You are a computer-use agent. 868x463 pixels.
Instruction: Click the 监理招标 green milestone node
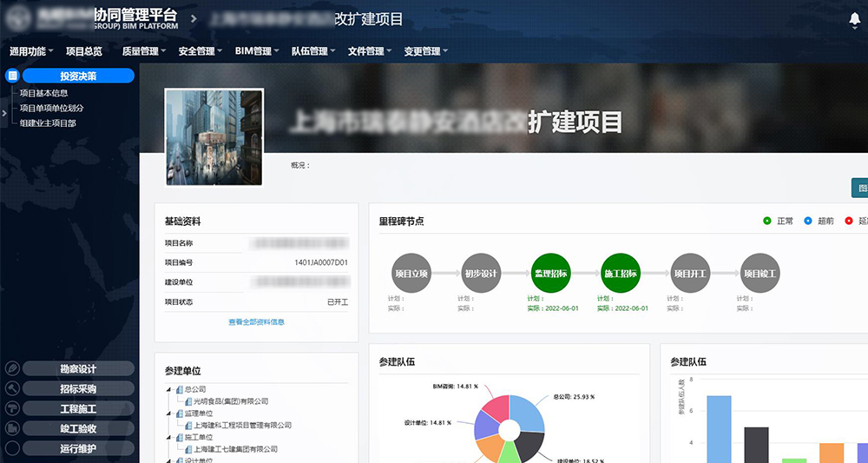(549, 273)
